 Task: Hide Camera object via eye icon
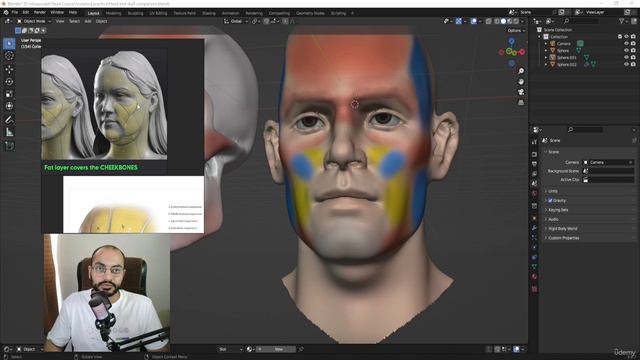(627, 44)
